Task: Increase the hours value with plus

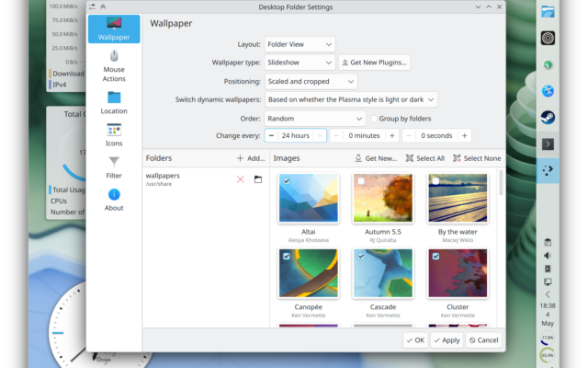Action: 320,135
